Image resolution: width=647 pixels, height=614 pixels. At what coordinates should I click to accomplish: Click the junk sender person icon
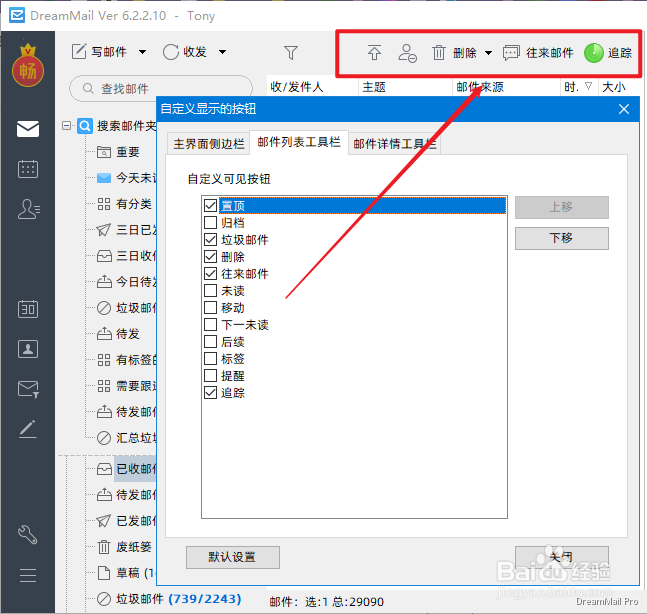click(407, 53)
